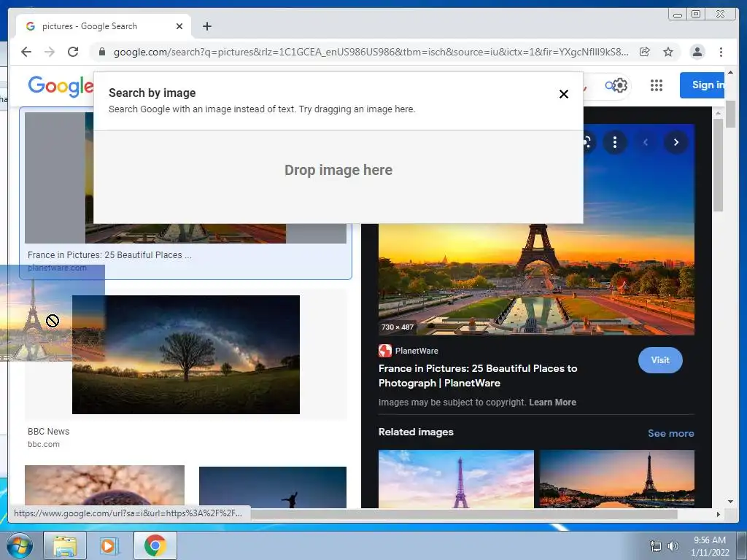Open Google quick settings gear
Image resolution: width=747 pixels, height=560 pixels.
[619, 85]
